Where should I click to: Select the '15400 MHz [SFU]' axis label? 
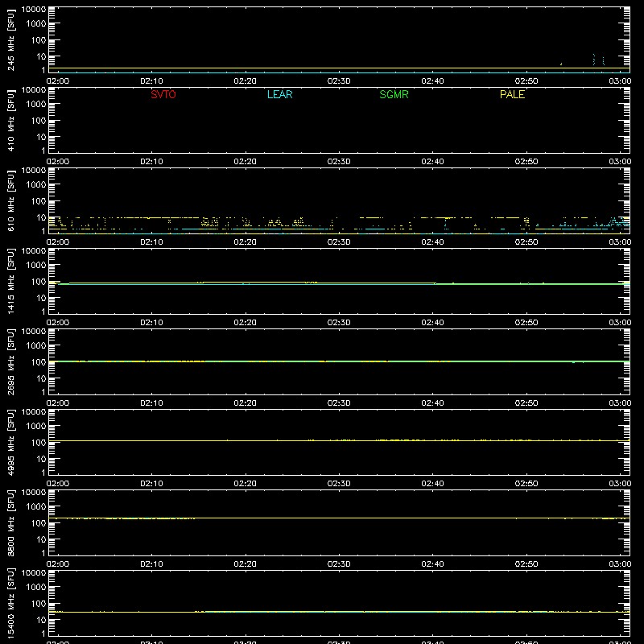click(x=10, y=603)
